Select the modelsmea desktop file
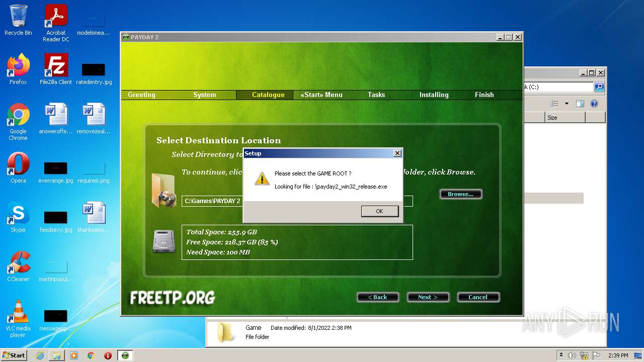Screen dimensions: 644x362 click(x=94, y=24)
